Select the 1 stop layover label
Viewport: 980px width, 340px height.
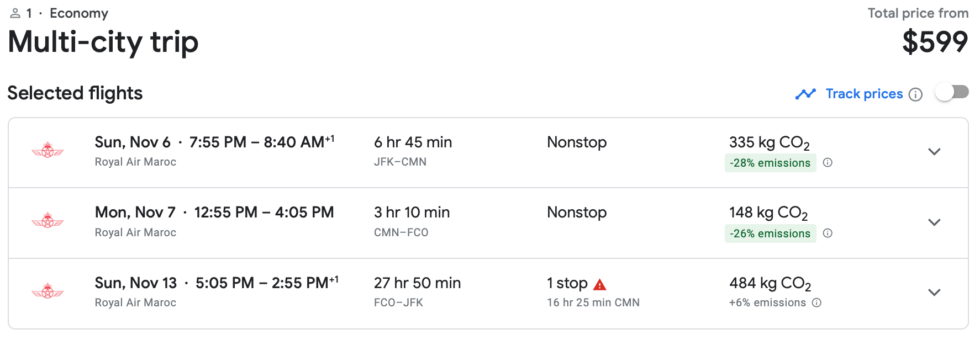[x=567, y=283]
